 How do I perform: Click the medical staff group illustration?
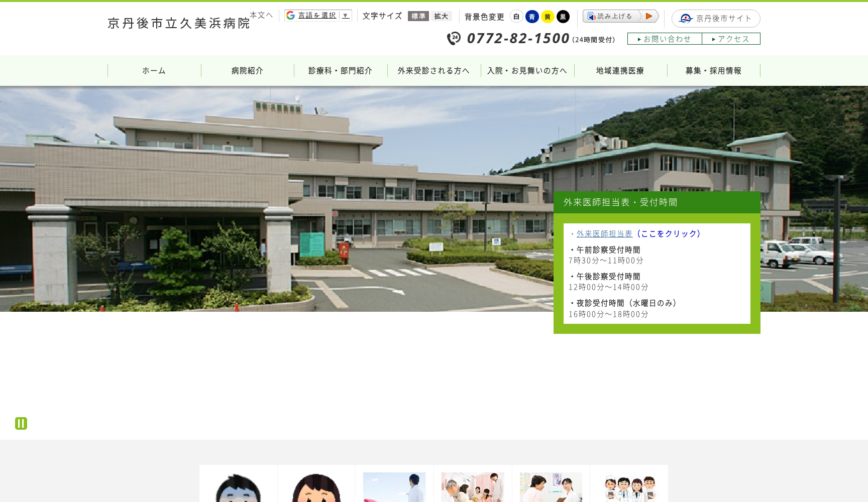pyautogui.click(x=629, y=487)
